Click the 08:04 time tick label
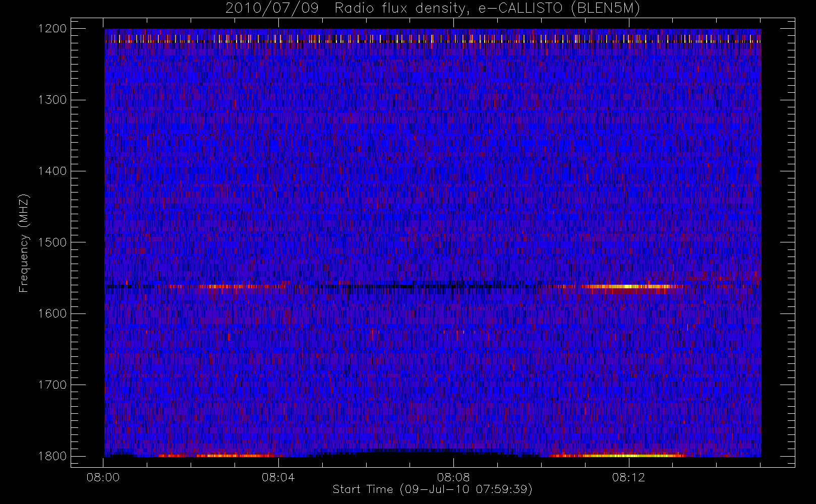Viewport: 816px width, 504px height. coord(278,477)
